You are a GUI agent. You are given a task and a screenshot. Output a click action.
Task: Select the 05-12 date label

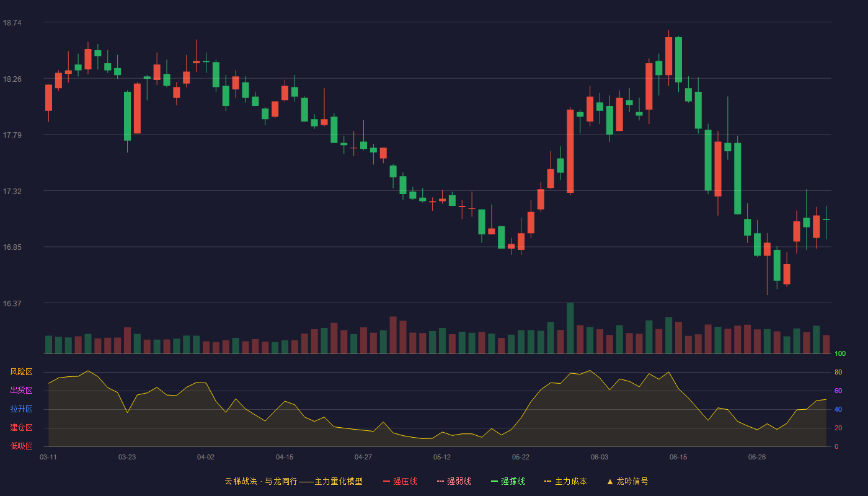tap(442, 457)
